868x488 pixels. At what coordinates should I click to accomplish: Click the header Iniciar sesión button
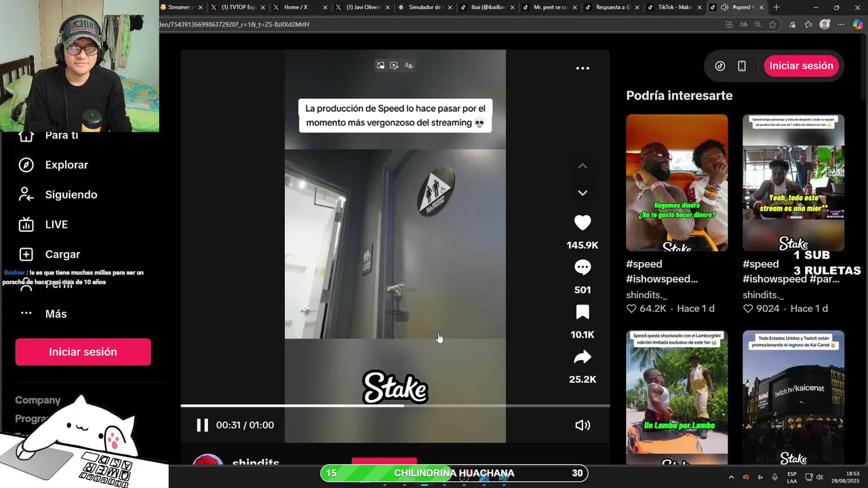[802, 66]
